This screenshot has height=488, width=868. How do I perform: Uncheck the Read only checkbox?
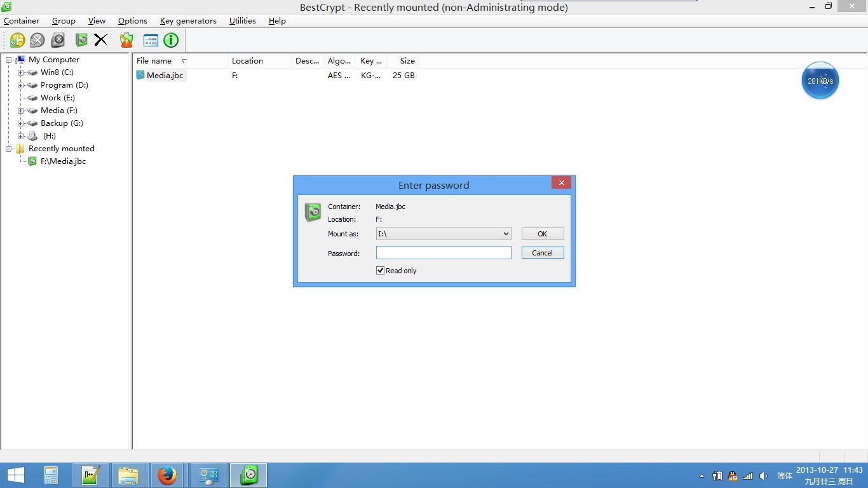click(x=381, y=271)
